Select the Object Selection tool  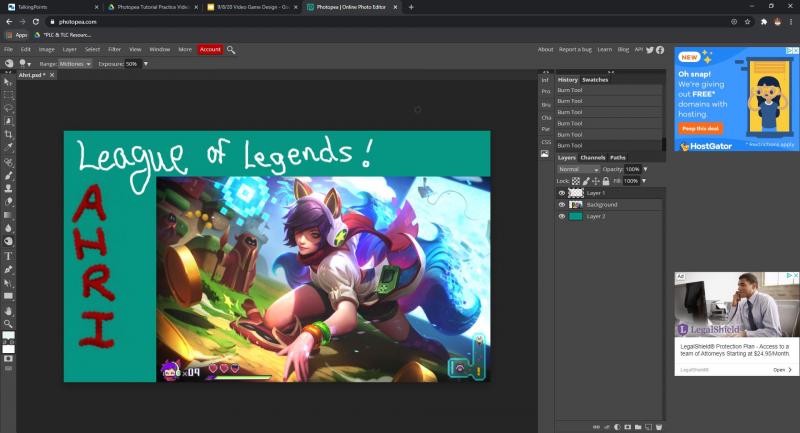(8, 121)
